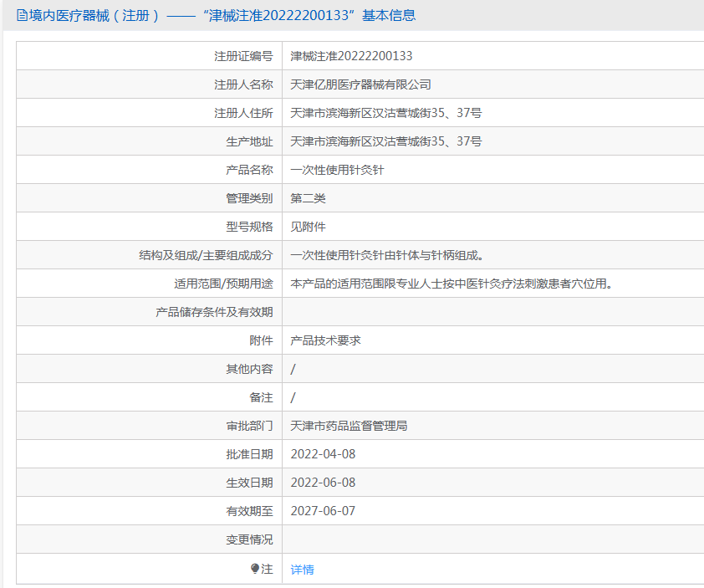704x588 pixels.
Task: Click the 其他内容 label
Action: (x=249, y=369)
